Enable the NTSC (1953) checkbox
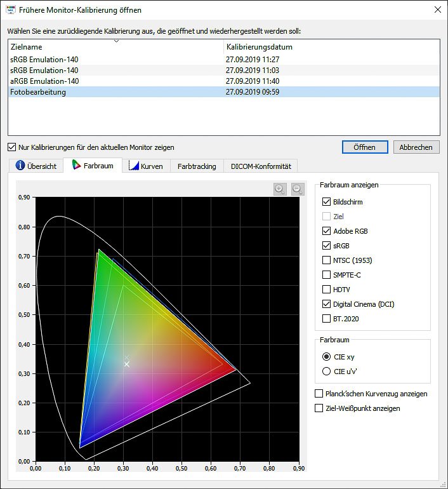Viewport: 448px width, 489px height. pyautogui.click(x=326, y=260)
